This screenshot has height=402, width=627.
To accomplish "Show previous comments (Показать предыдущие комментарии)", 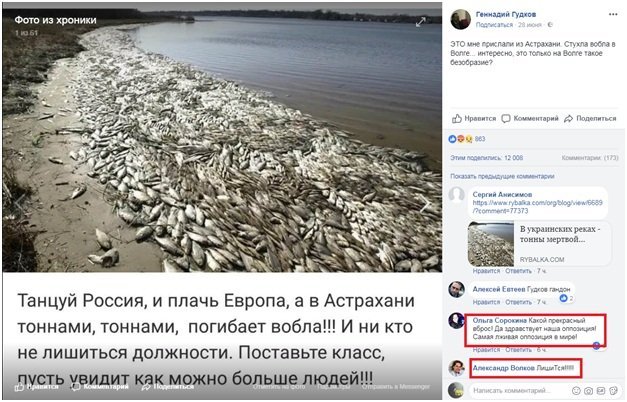I will [502, 176].
